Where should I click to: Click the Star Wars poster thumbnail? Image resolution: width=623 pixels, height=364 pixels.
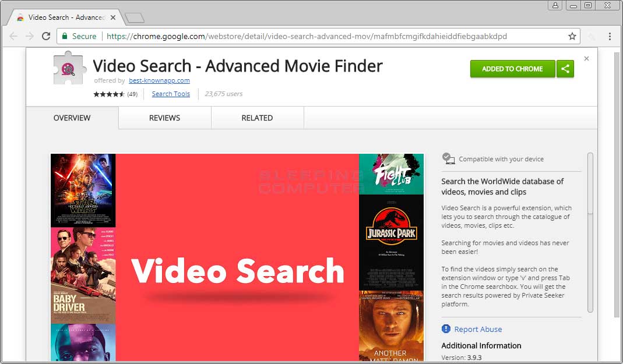tap(83, 190)
